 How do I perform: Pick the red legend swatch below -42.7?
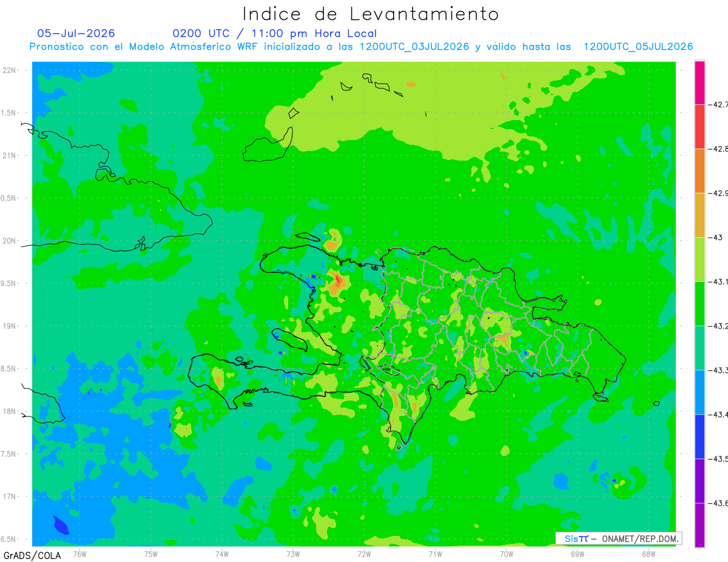699,127
